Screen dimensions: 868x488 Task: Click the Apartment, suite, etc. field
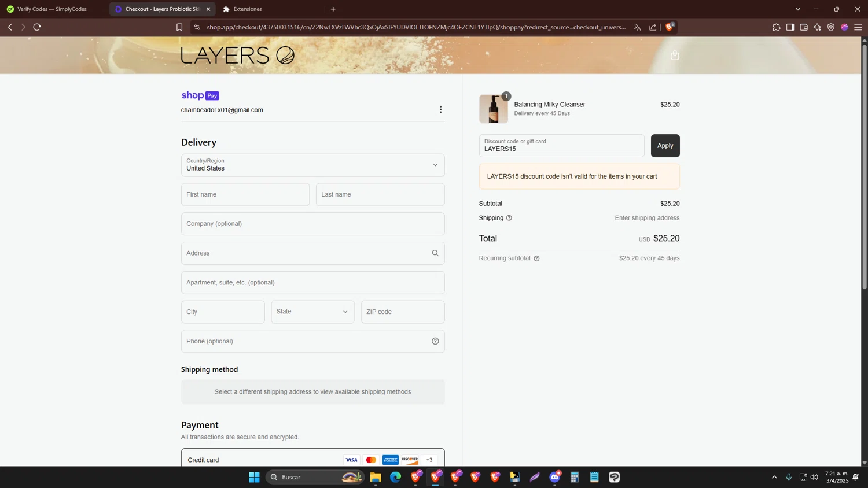[x=313, y=283]
